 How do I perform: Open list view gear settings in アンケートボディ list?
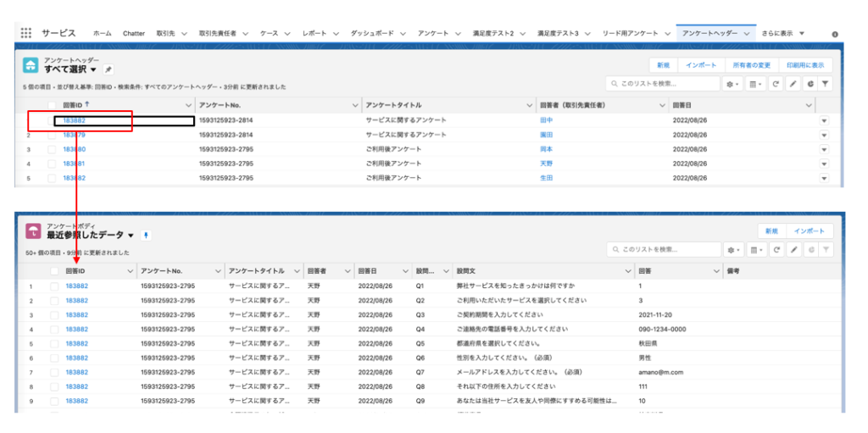733,250
